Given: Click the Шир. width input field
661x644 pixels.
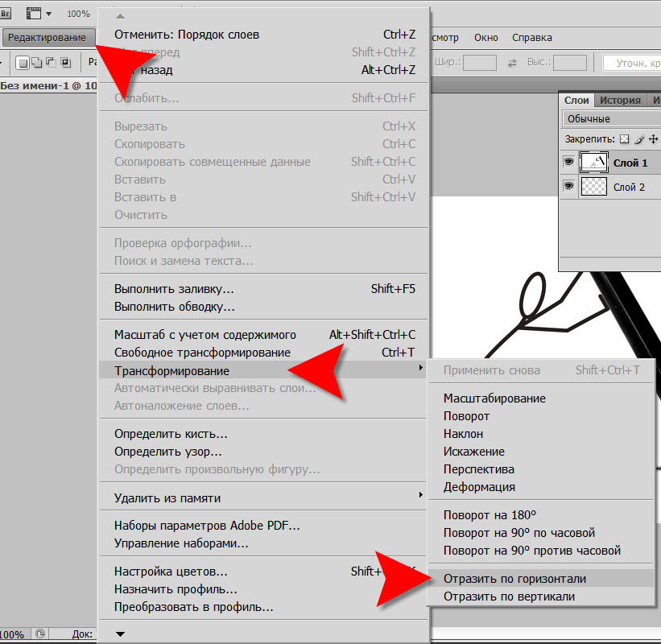Looking at the screenshot, I should coord(479,63).
